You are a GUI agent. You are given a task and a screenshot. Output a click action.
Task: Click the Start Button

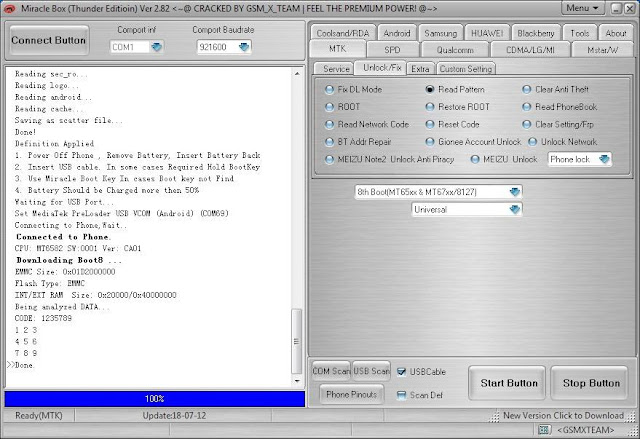coord(509,383)
